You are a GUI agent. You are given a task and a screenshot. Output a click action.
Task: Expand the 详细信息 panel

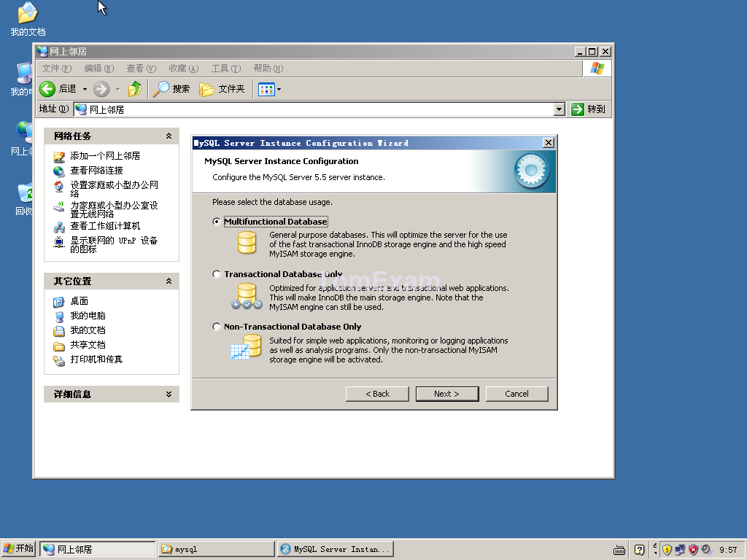pos(169,394)
